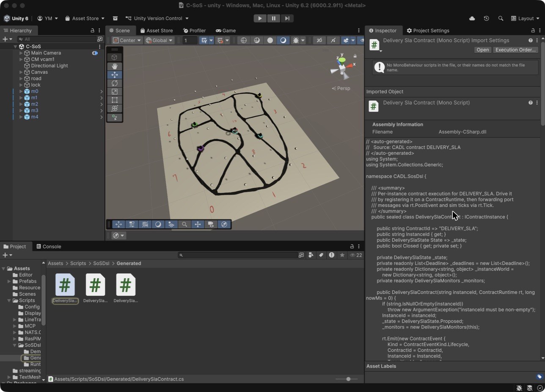Image resolution: width=545 pixels, height=392 pixels.
Task: Click the Project icon size slider
Action: click(x=347, y=379)
